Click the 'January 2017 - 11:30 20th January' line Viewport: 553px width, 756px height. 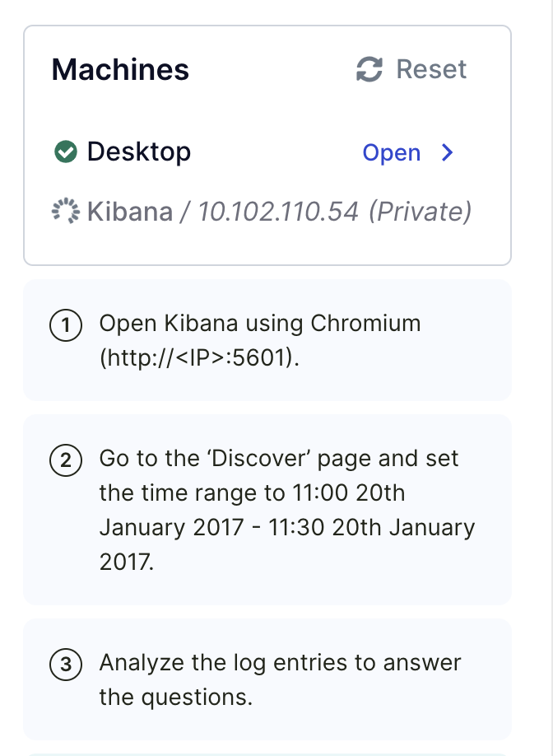pyautogui.click(x=287, y=527)
